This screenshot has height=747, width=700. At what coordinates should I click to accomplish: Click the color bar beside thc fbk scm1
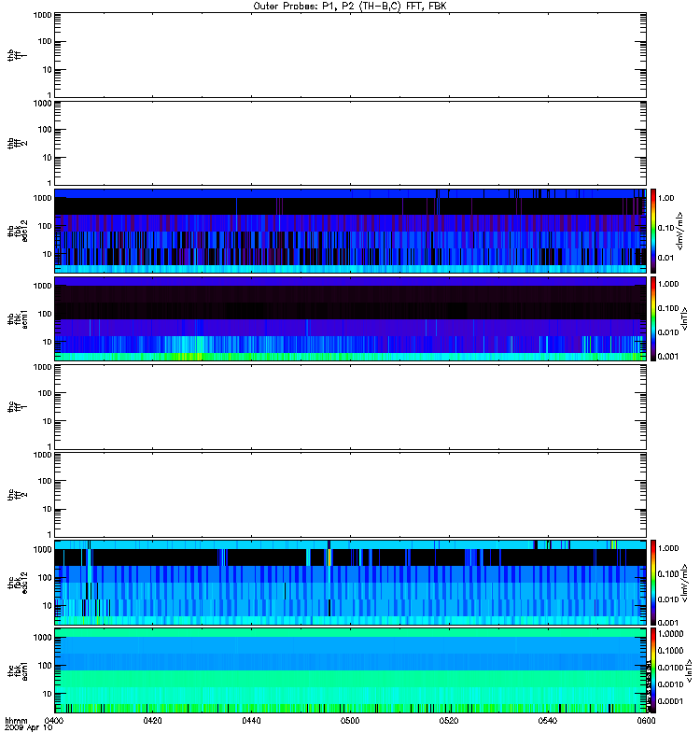653,670
